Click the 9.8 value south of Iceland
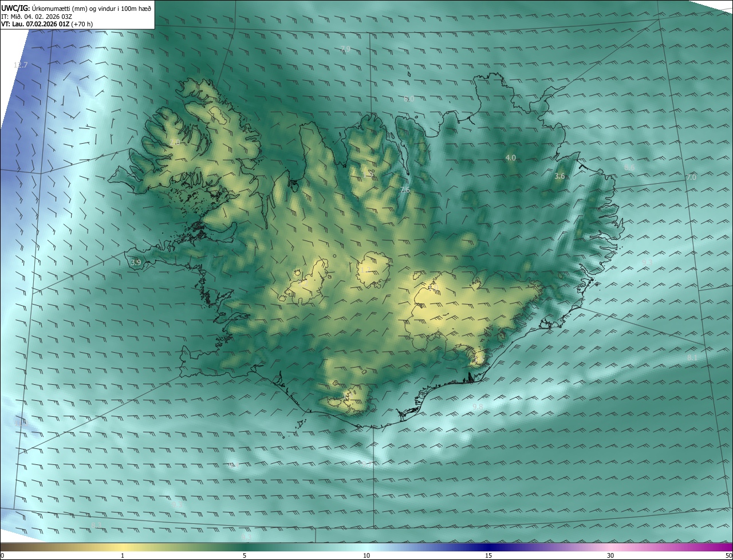Screen dimensions: 733x560 [478, 407]
